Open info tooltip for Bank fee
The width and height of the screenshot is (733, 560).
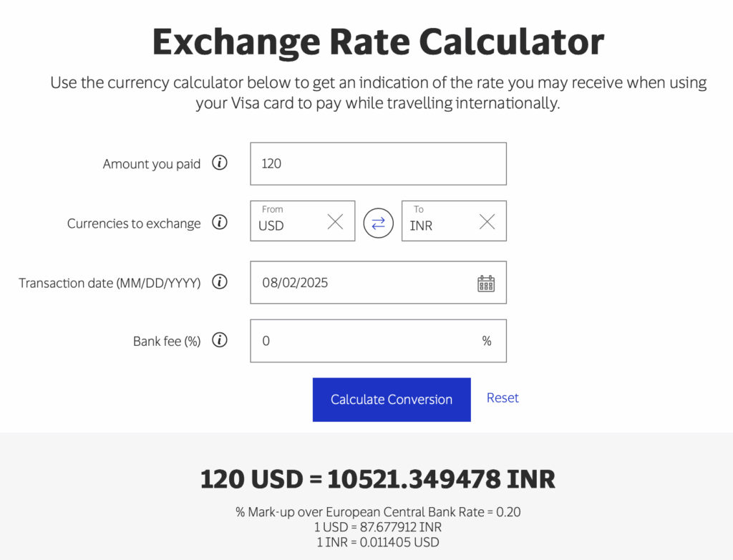219,341
